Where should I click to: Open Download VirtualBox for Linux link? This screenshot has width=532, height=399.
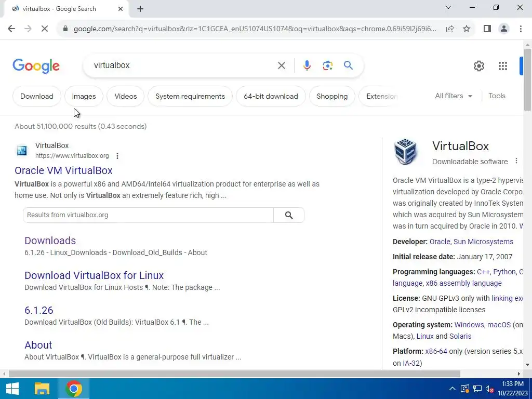(x=94, y=275)
